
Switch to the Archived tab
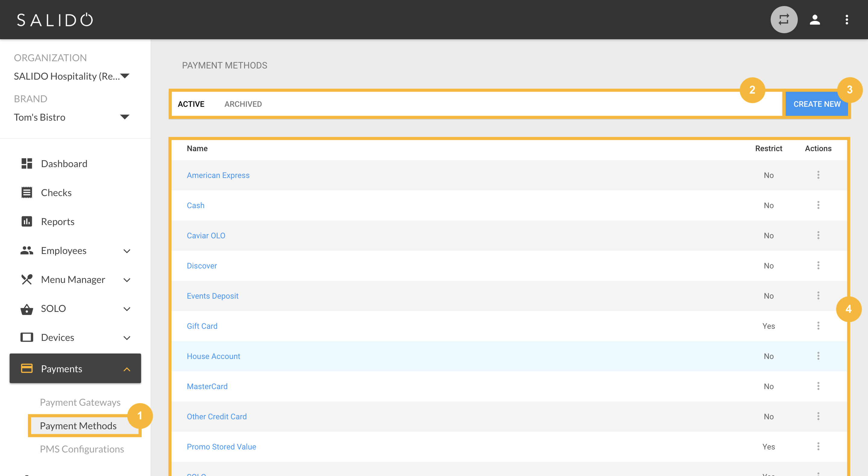point(243,104)
